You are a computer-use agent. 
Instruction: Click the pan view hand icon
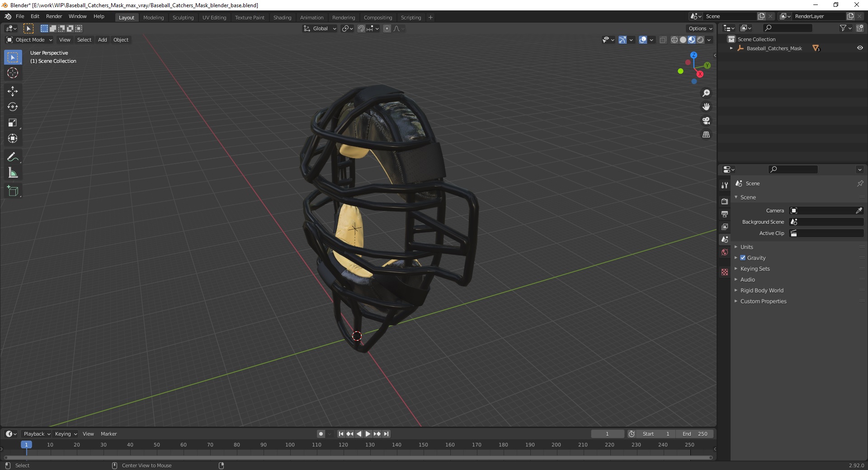click(x=706, y=107)
